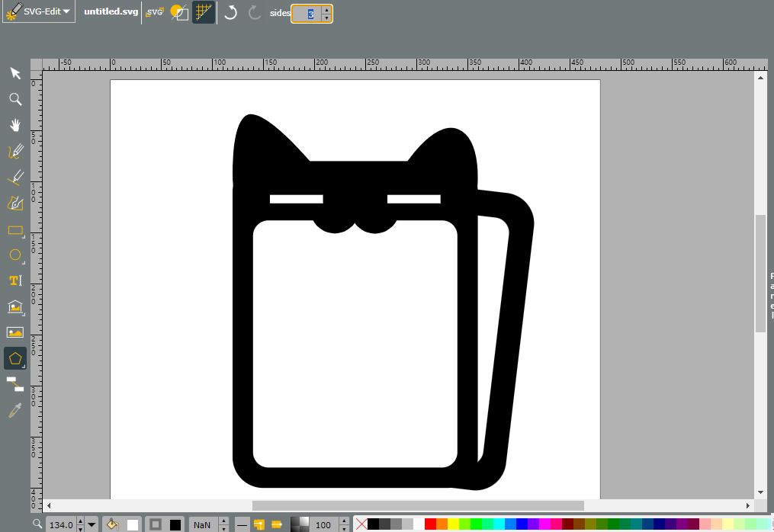Undo the last action
This screenshot has width=774, height=532.
coord(230,12)
